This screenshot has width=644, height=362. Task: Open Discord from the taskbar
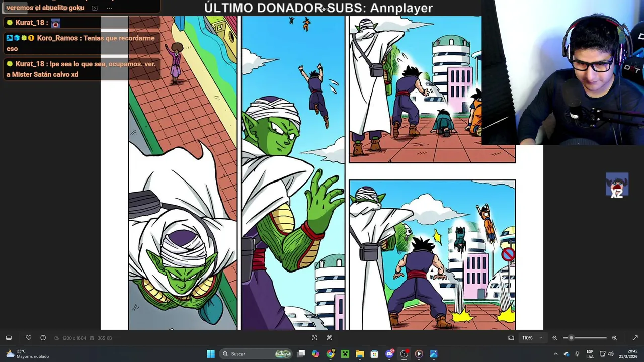[389, 354]
